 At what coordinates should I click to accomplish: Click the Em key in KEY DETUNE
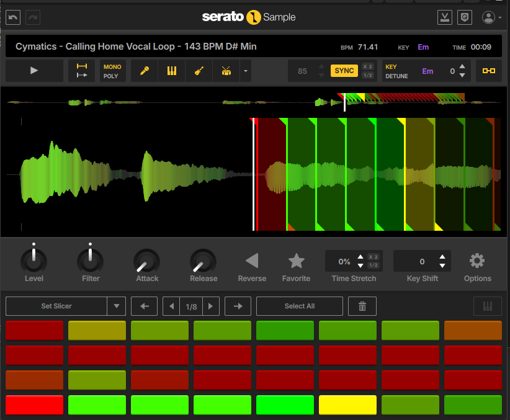coord(427,71)
